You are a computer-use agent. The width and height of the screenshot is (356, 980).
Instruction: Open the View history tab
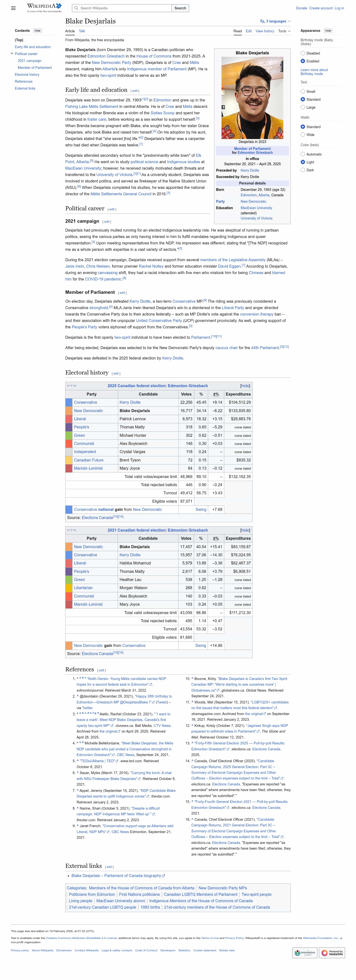[265, 31]
